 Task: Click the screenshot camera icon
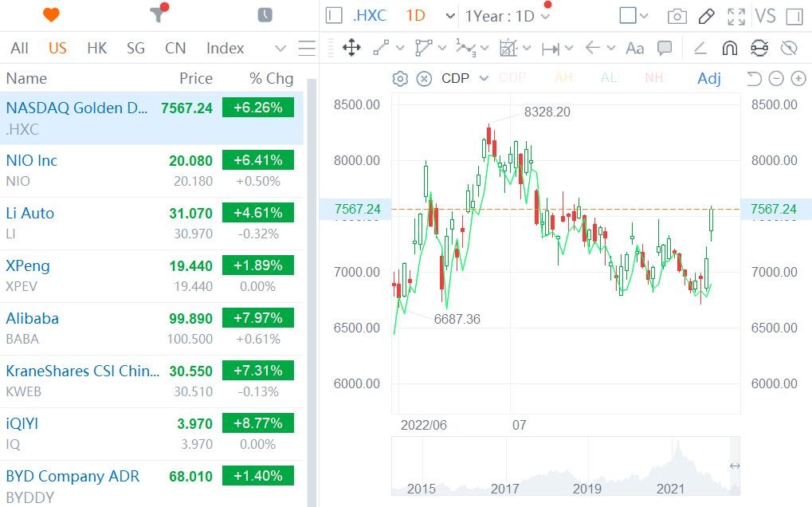(677, 16)
